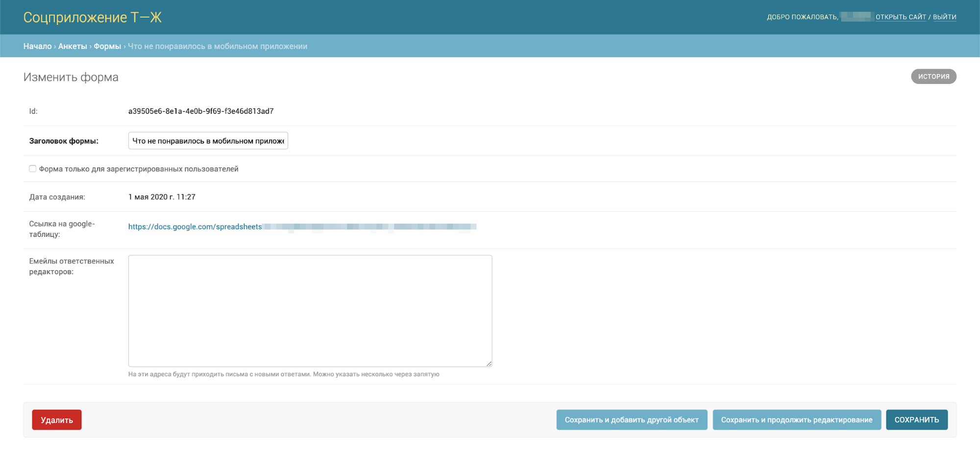The height and width of the screenshot is (460, 980).
Task: Click inside the responsible editors emails textarea
Action: click(x=310, y=311)
